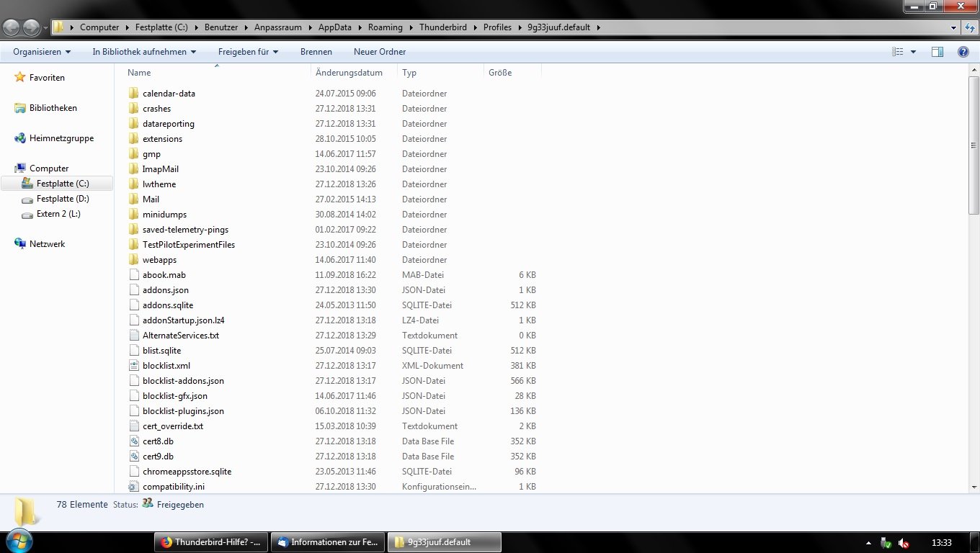
Task: Change the view with the view mode icon
Action: [x=898, y=52]
